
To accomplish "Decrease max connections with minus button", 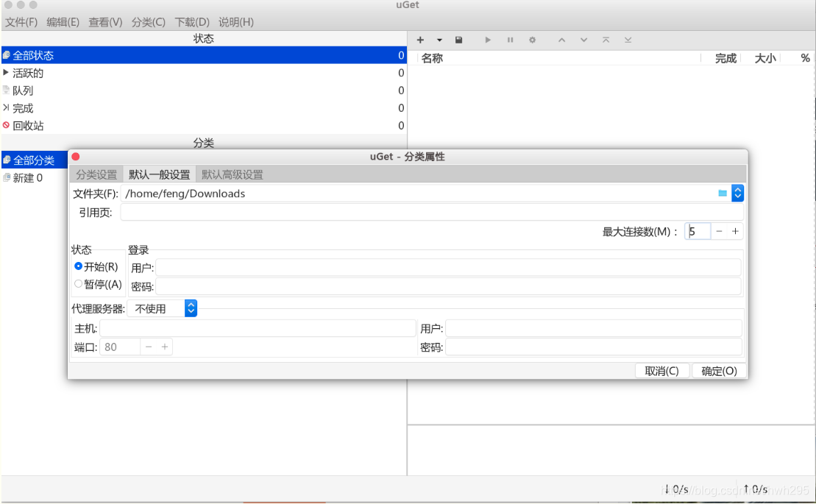I will (x=719, y=232).
